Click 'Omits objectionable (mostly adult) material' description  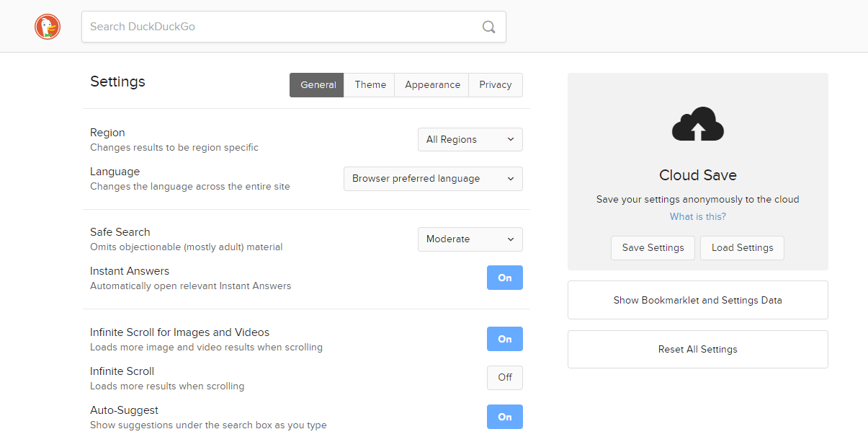pyautogui.click(x=187, y=247)
